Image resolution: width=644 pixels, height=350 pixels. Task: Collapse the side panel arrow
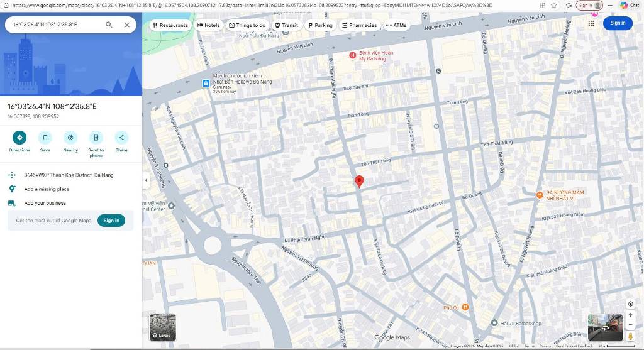(x=146, y=180)
